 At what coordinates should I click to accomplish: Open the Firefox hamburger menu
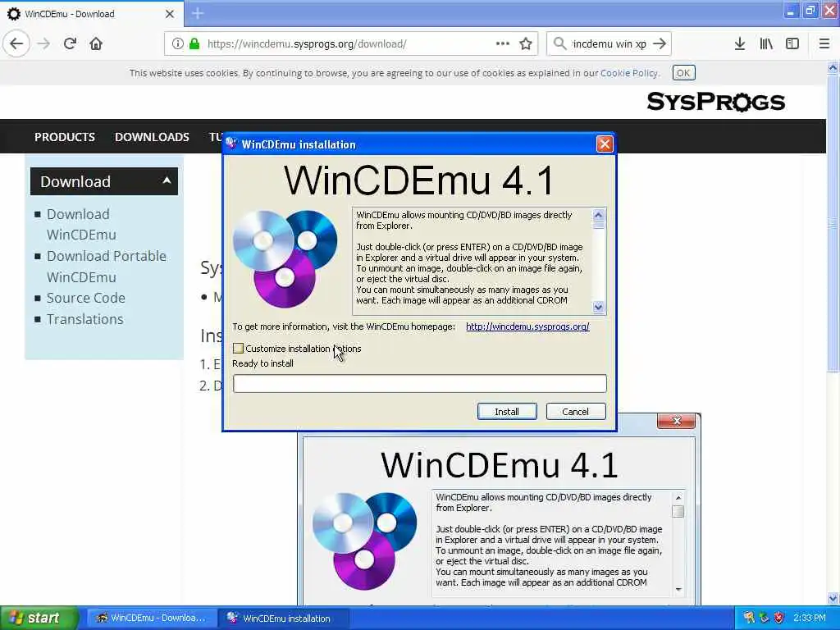[x=824, y=44]
